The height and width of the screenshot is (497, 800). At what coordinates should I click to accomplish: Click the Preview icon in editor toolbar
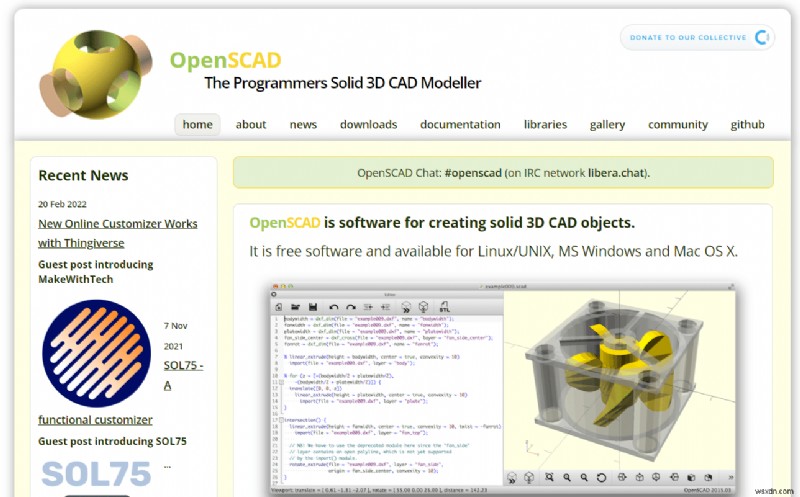[406, 307]
